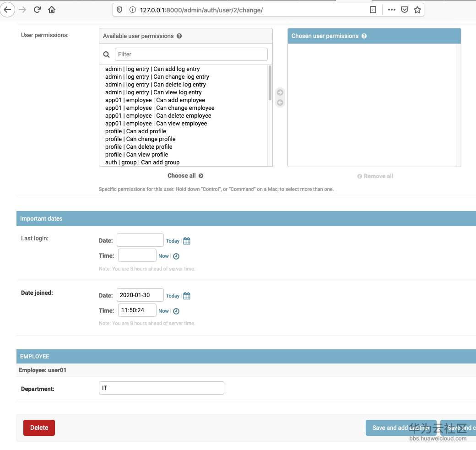This screenshot has width=476, height=450.
Task: Click the address bar URL
Action: (x=201, y=10)
